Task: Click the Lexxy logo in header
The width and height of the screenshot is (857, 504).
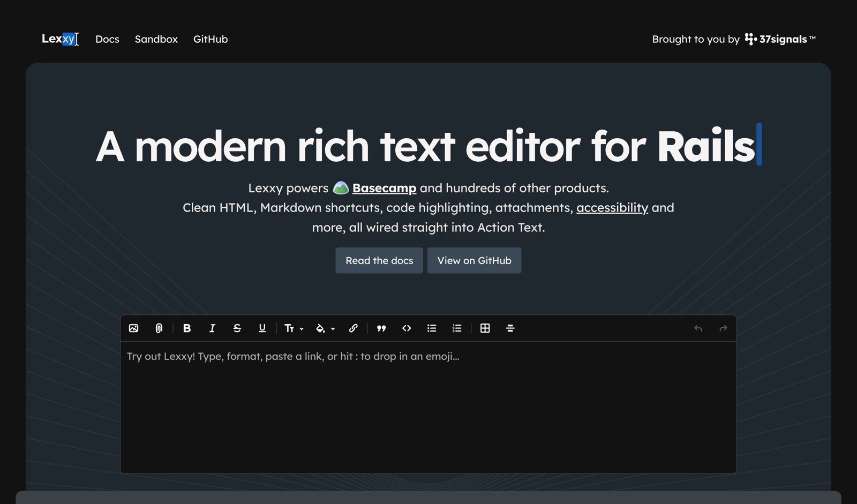Action: point(58,39)
